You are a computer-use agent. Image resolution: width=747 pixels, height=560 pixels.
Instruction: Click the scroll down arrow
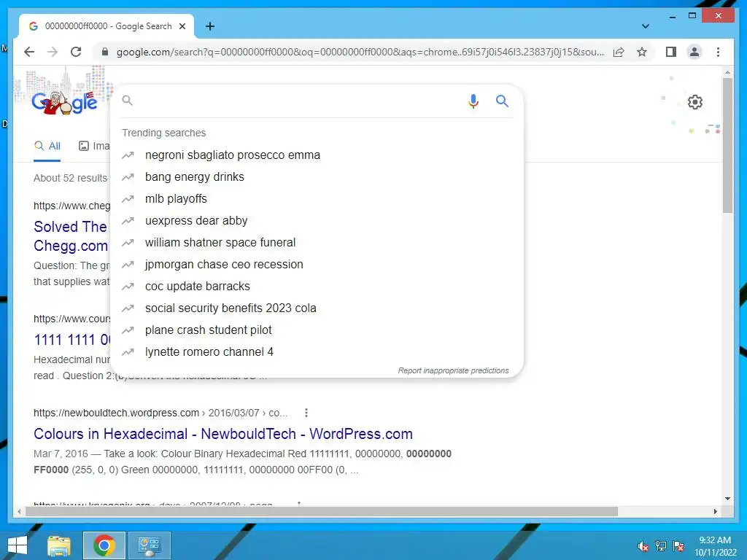click(727, 499)
